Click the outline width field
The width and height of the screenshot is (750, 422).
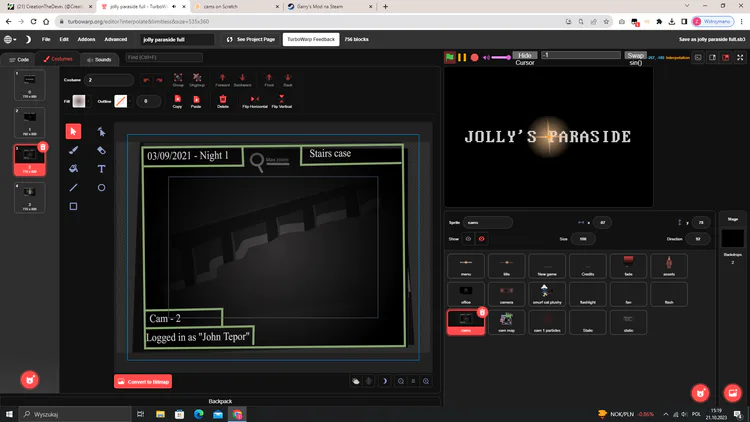click(148, 101)
